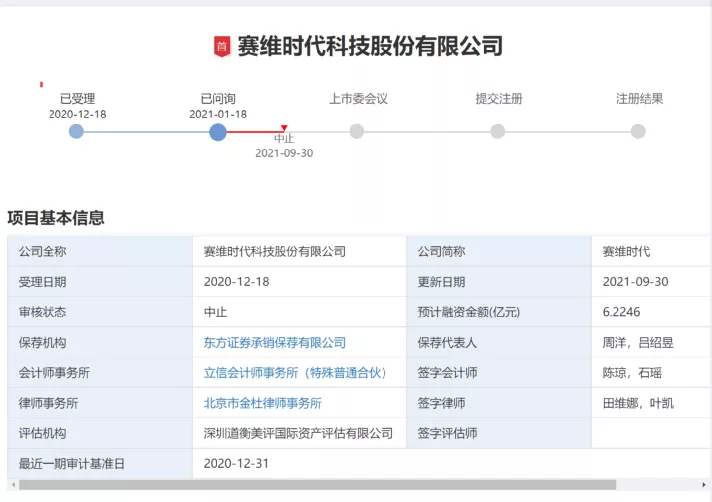
Task: Click the 已问询 date 2021-01-18
Action: 218,114
